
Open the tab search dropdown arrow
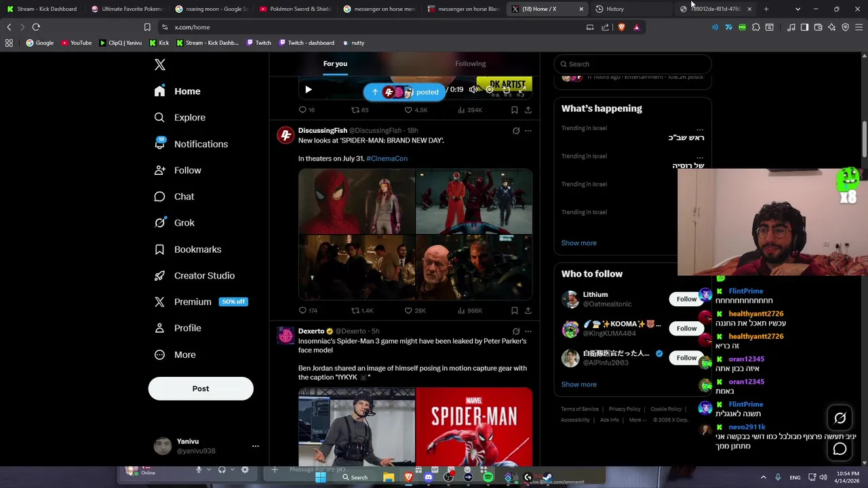click(x=797, y=9)
